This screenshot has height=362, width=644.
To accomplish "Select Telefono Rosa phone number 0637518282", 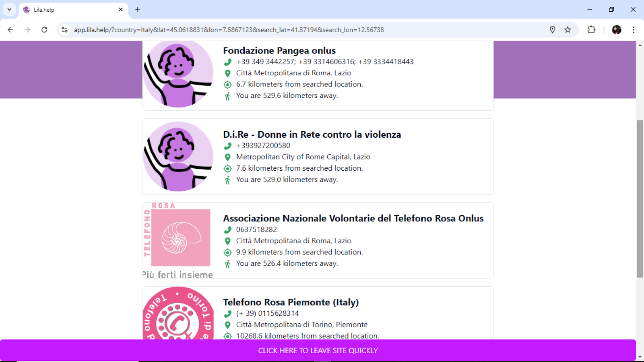I will click(x=256, y=230).
